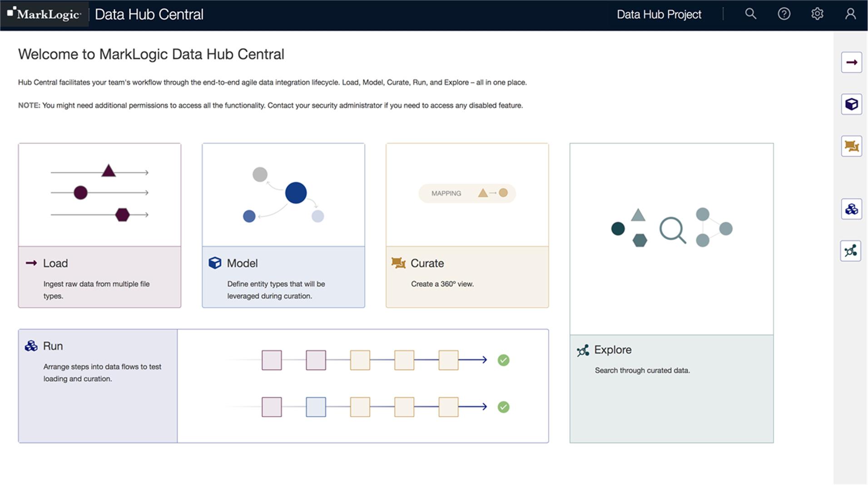The image size is (868, 485).
Task: Click the MarkLogic logo
Action: [x=44, y=14]
